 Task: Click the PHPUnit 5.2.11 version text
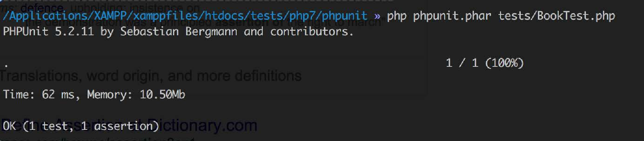pyautogui.click(x=48, y=32)
